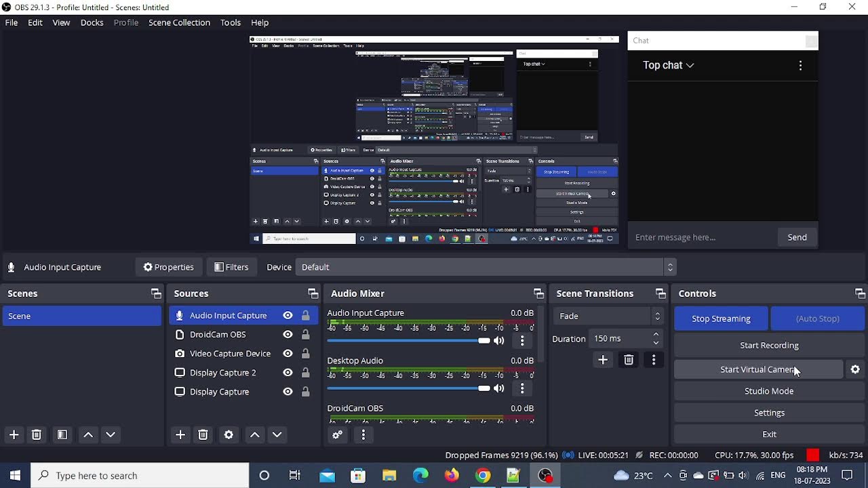
Task: Open the Device dropdown set to Default
Action: (486, 267)
